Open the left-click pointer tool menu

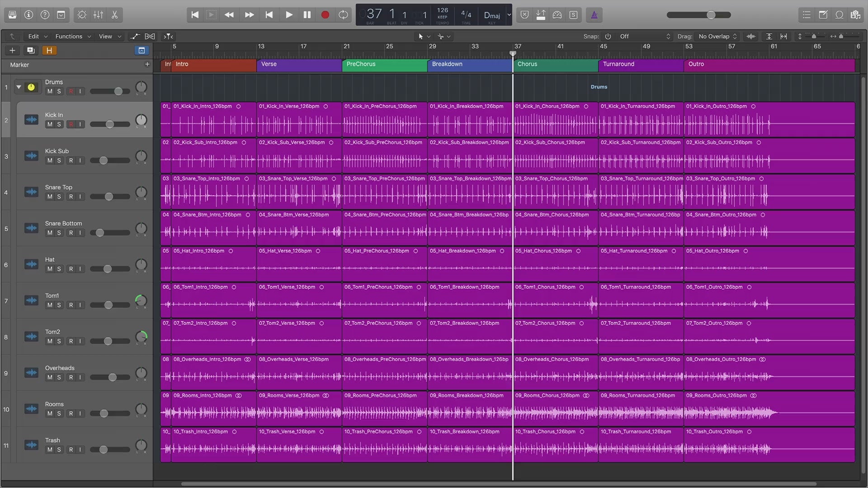pyautogui.click(x=424, y=36)
